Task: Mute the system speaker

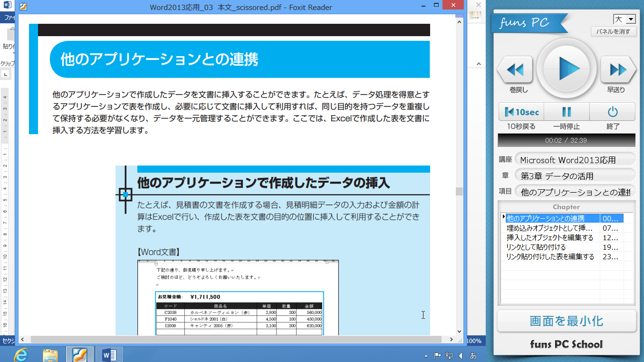Action: (x=460, y=355)
